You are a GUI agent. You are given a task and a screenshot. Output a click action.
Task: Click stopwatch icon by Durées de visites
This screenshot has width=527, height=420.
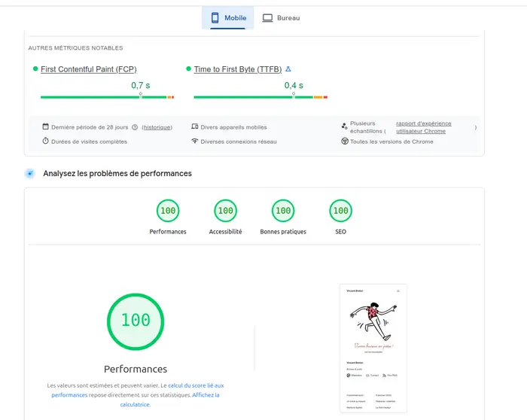click(x=45, y=141)
